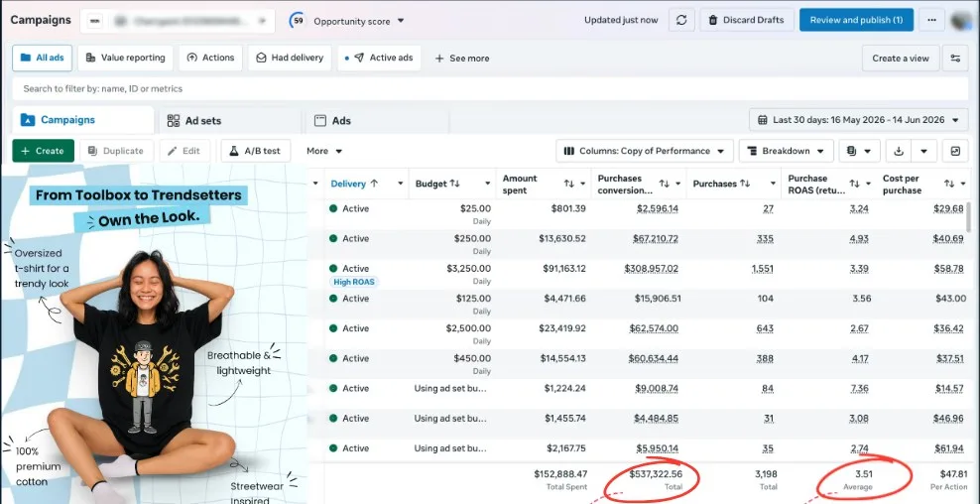Click the 7.36 ROAS value
The image size is (980, 504).
point(859,388)
